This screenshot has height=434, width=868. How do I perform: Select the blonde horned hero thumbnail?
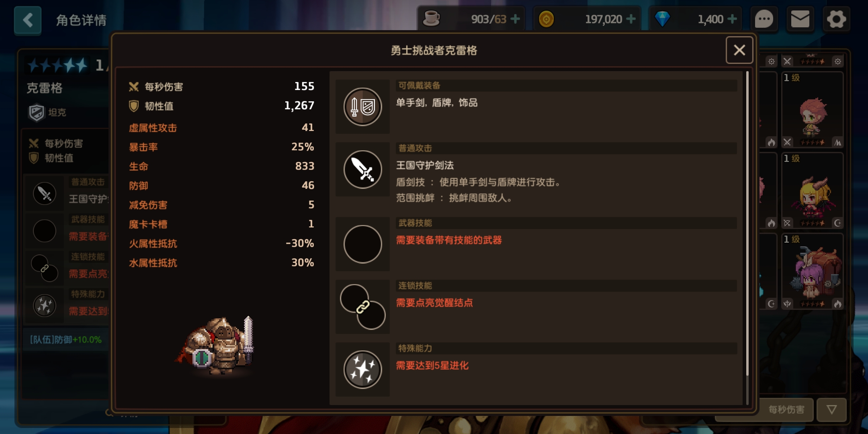click(x=812, y=190)
